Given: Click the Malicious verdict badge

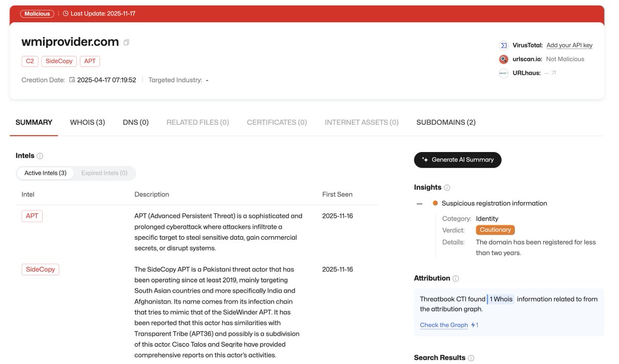Looking at the screenshot, I should coord(37,14).
